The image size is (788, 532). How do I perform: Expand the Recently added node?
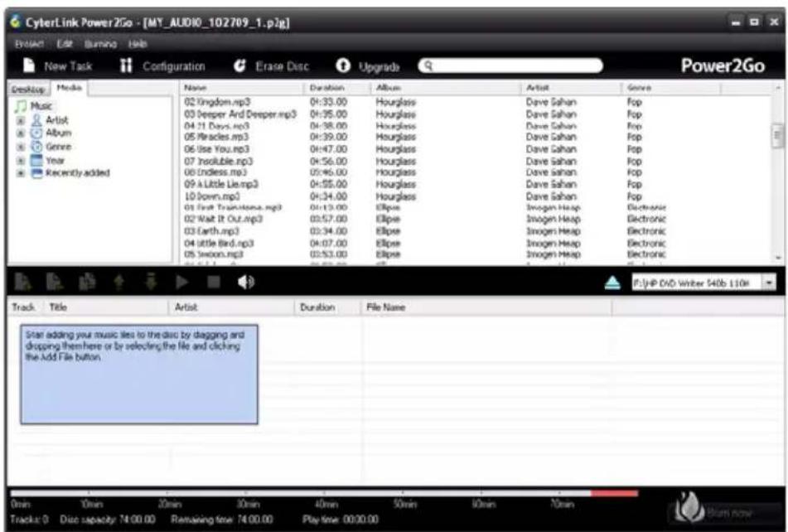tap(21, 173)
